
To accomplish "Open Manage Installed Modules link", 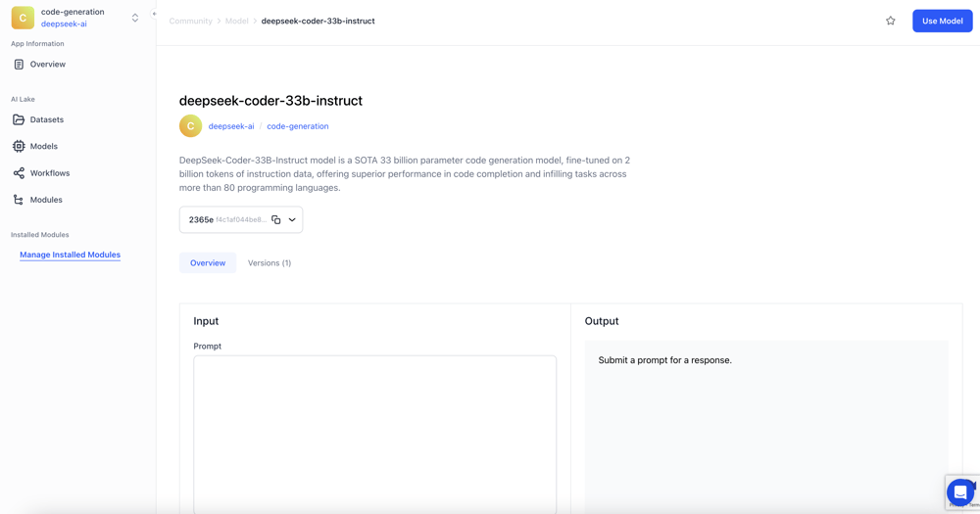I will coord(70,255).
